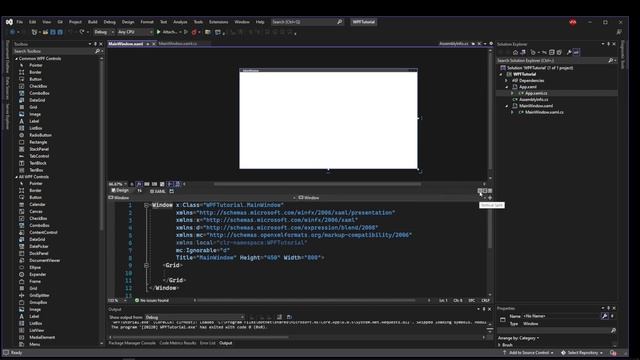Open Arrange by Category dropdown in Properties
Viewport: 640px width, 360px height.
tap(518, 338)
